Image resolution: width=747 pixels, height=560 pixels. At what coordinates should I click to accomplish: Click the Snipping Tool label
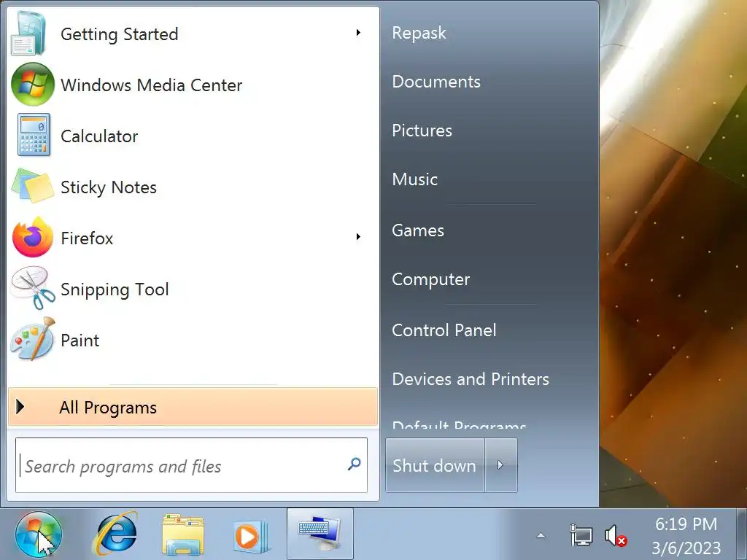115,289
